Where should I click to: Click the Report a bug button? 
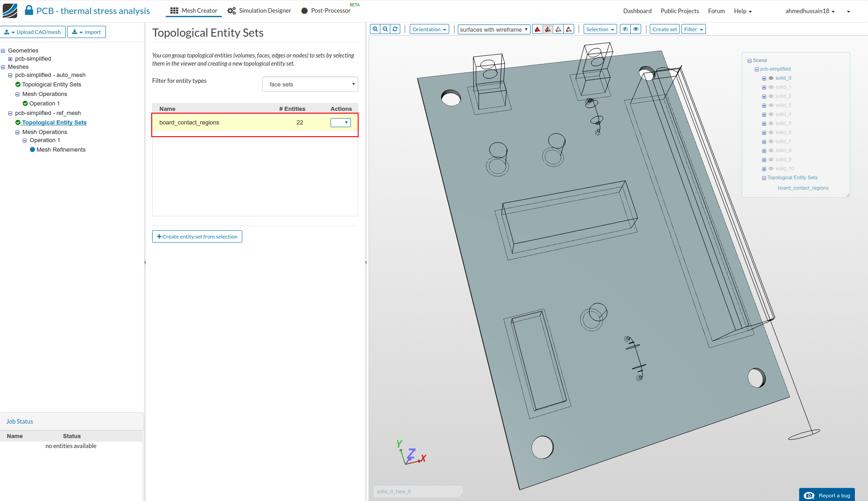coord(827,495)
